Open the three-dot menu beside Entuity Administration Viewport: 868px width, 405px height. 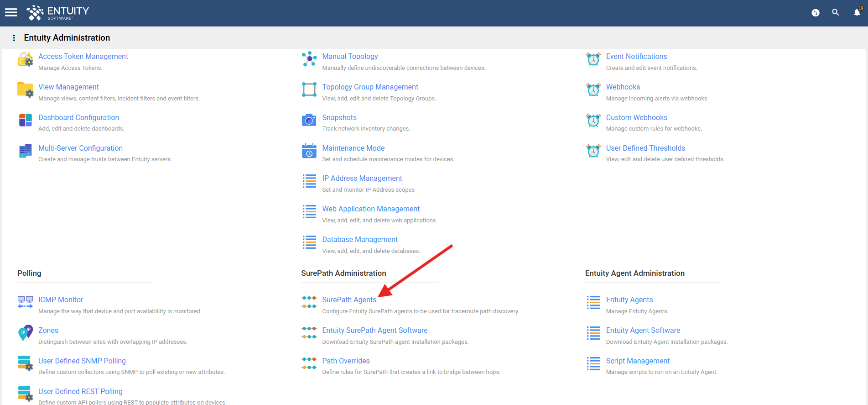click(x=14, y=38)
